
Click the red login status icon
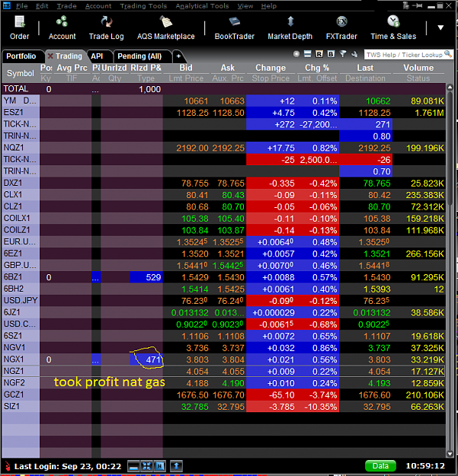coord(8,466)
